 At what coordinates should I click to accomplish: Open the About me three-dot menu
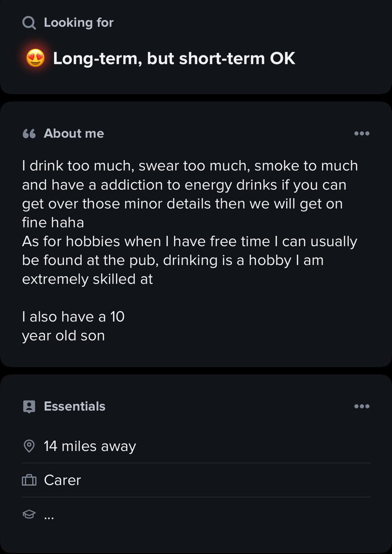tap(362, 134)
